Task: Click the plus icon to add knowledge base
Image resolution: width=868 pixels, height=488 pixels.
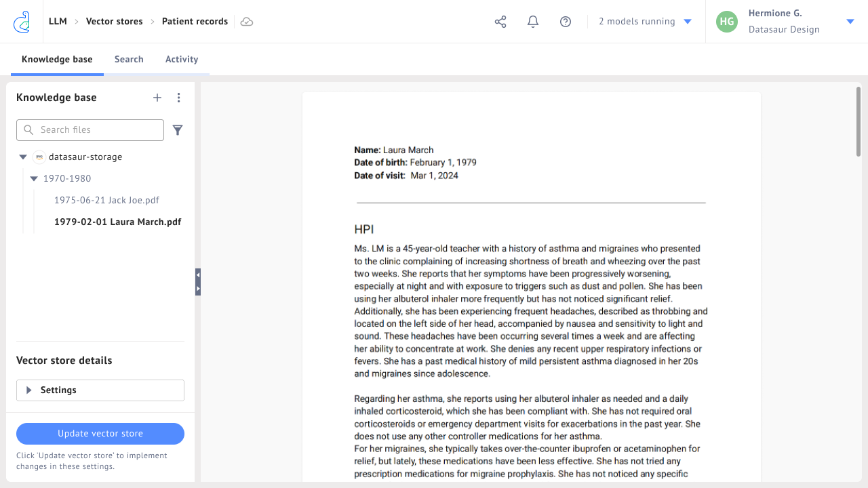Action: coord(157,98)
